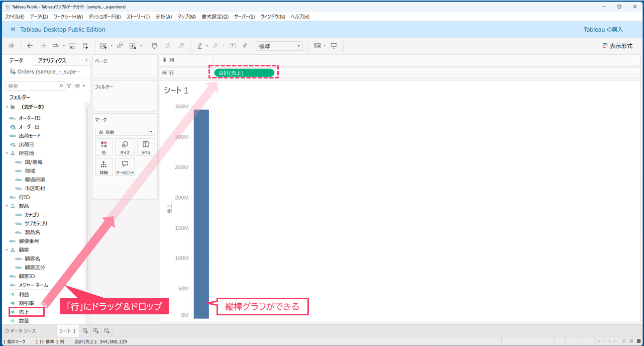Click the Undo back arrow in toolbar

pos(30,46)
